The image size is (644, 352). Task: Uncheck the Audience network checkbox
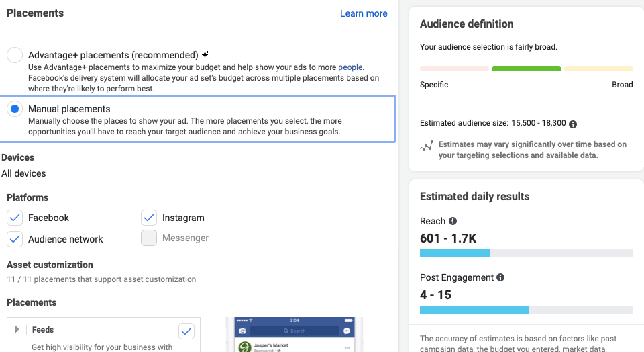[15, 239]
